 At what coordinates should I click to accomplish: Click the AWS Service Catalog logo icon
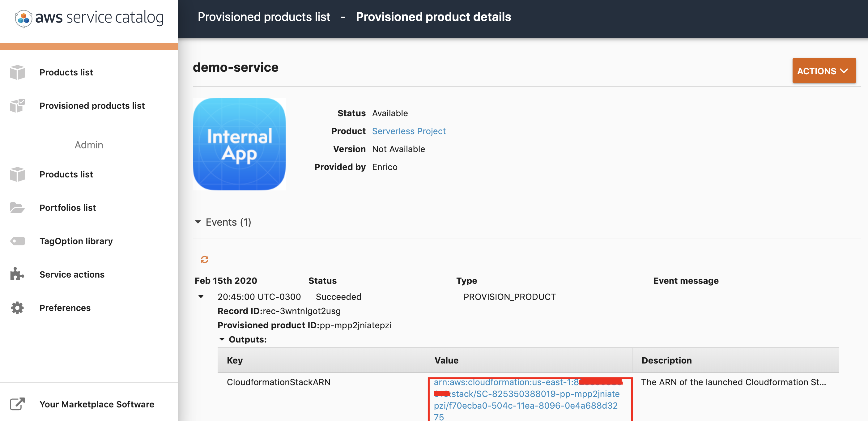tap(23, 18)
